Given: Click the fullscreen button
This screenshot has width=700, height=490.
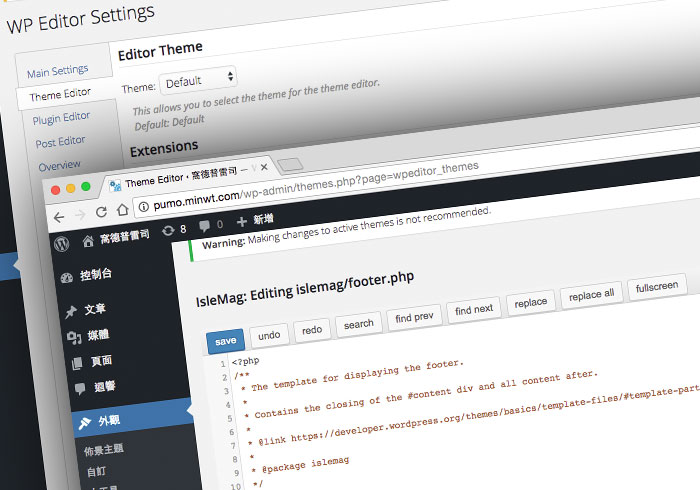Looking at the screenshot, I should point(657,286).
